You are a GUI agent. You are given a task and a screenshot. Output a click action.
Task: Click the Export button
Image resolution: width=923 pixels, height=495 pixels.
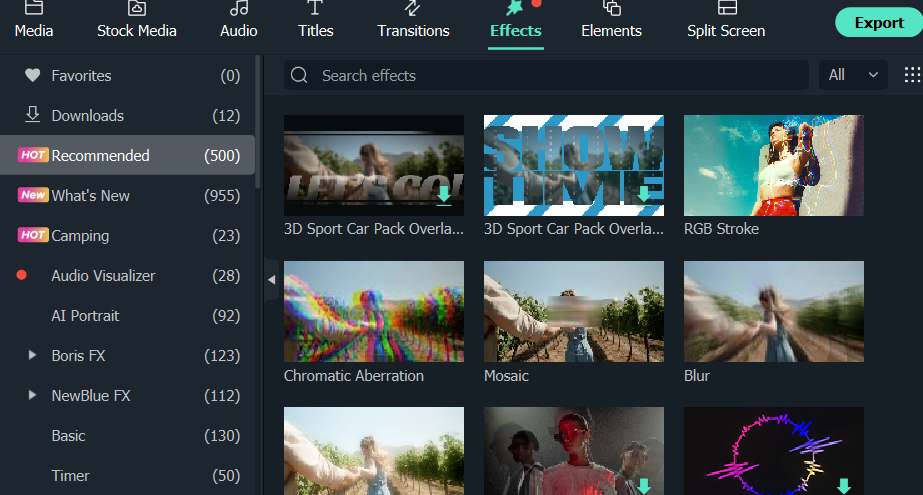[x=878, y=23]
